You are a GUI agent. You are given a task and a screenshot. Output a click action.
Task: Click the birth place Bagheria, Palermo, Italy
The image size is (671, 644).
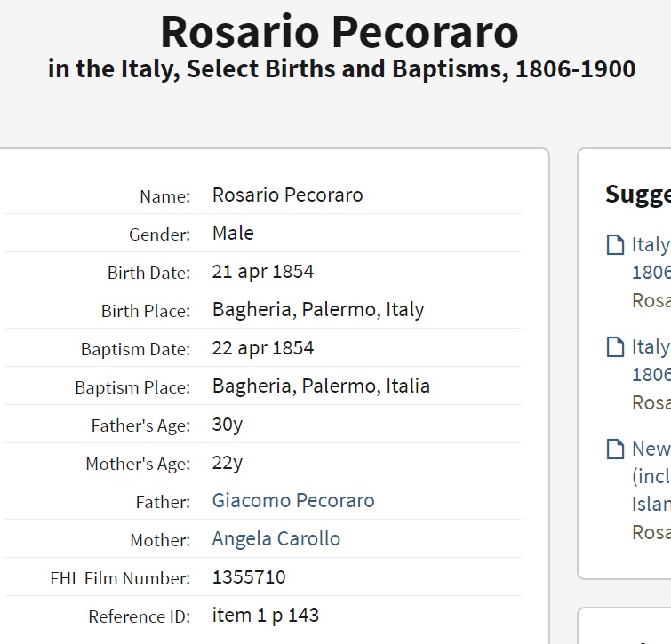(x=317, y=310)
